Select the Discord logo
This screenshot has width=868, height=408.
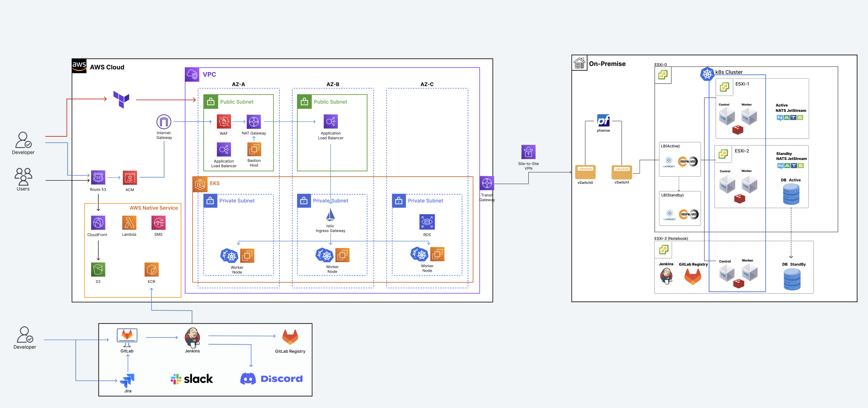(271, 379)
